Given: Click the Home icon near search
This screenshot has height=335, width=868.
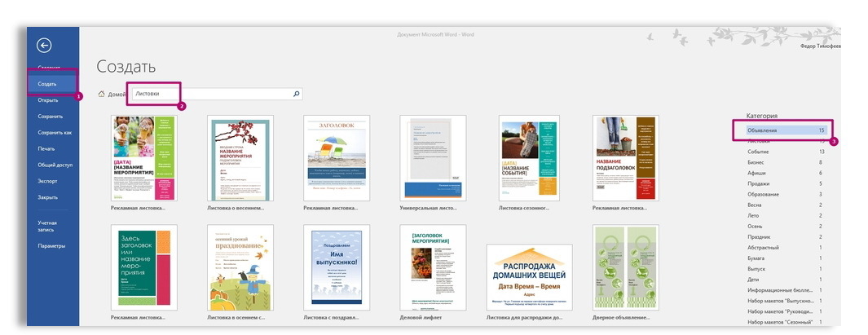Looking at the screenshot, I should point(101,95).
